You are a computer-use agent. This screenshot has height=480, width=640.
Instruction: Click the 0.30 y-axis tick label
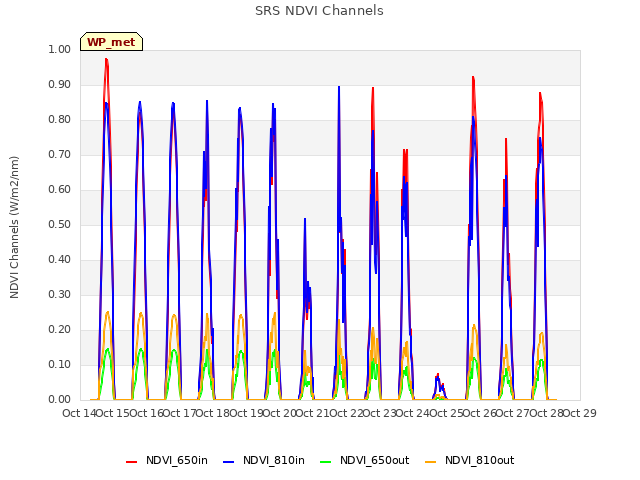point(60,295)
